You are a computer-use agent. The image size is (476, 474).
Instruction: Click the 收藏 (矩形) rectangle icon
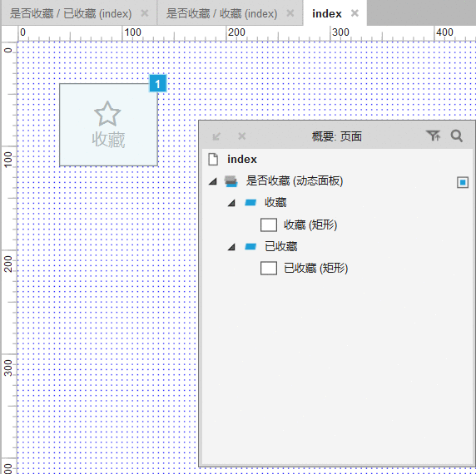[269, 225]
